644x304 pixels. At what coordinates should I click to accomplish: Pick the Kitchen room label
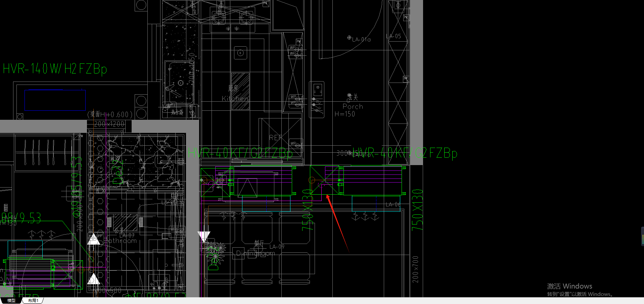point(235,99)
